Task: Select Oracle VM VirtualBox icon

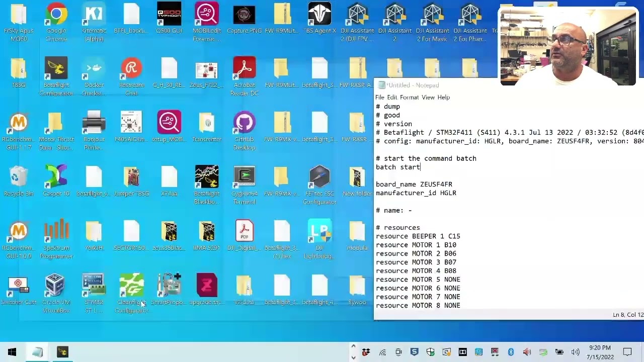Action: coord(56,293)
